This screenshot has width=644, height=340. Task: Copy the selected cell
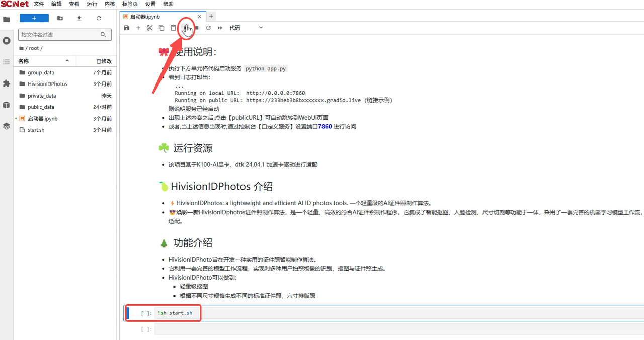(162, 28)
